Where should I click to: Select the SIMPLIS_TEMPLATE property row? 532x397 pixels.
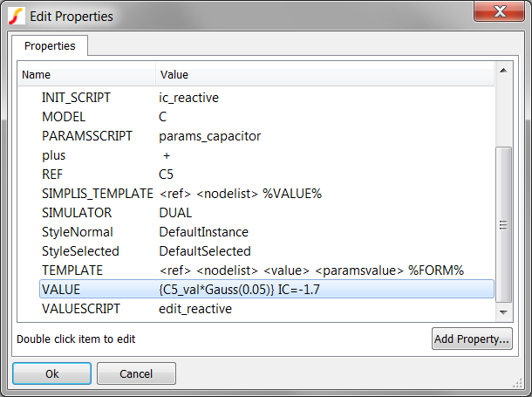point(97,194)
